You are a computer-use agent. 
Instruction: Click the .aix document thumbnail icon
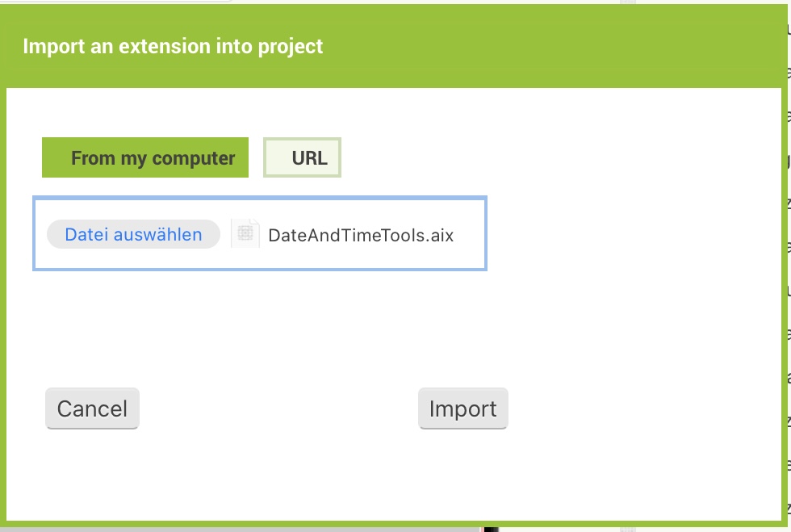(245, 234)
